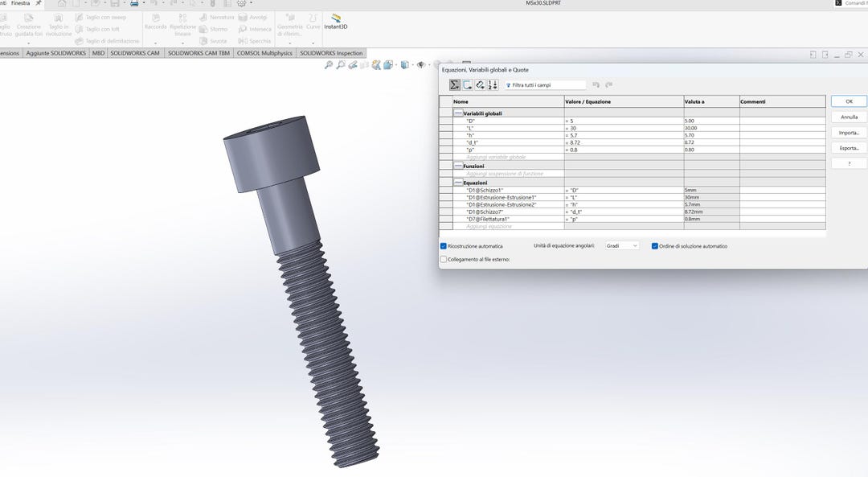
Task: Click the sigma equation view icon
Action: tap(453, 85)
